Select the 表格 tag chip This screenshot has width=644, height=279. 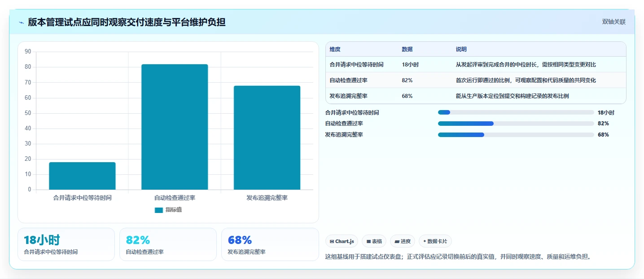(374, 241)
